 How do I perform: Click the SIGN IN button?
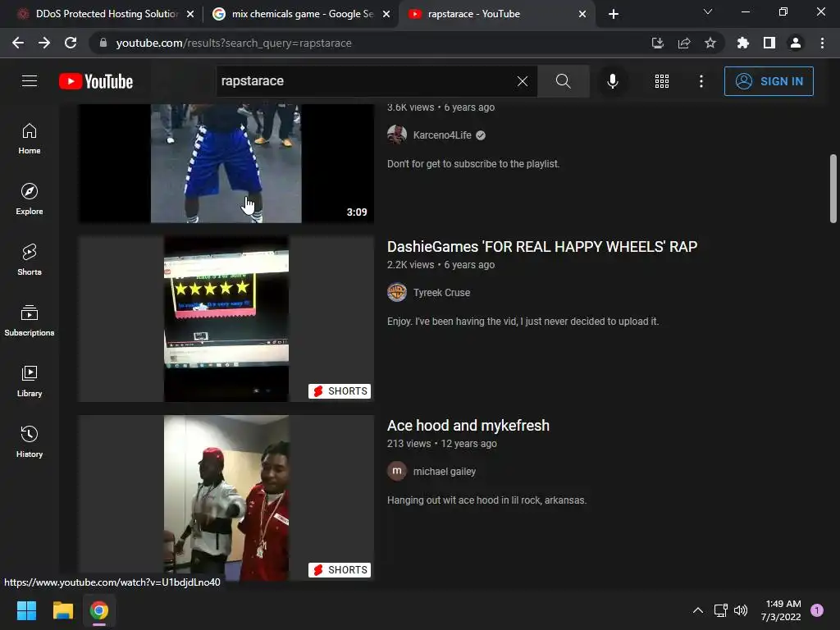(x=768, y=81)
